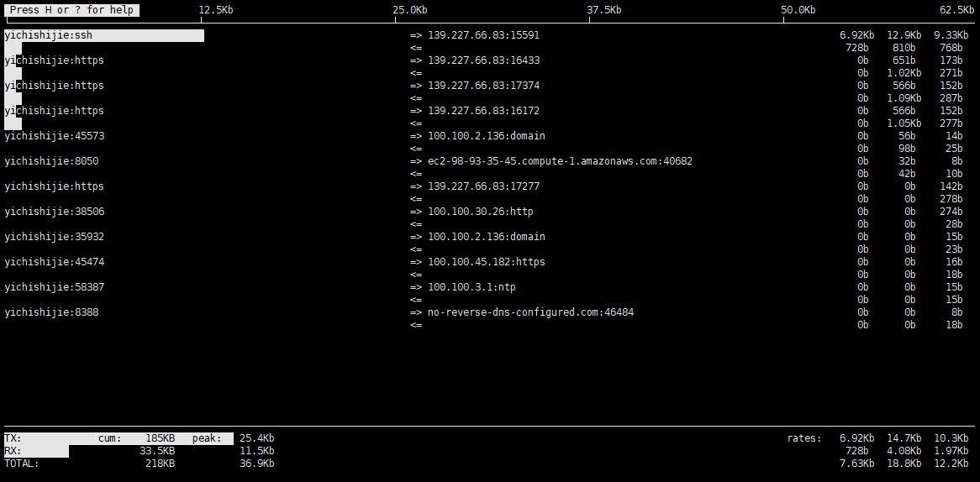Click the 'Press H or ? for help' hint
The image size is (980, 482).
tap(71, 10)
